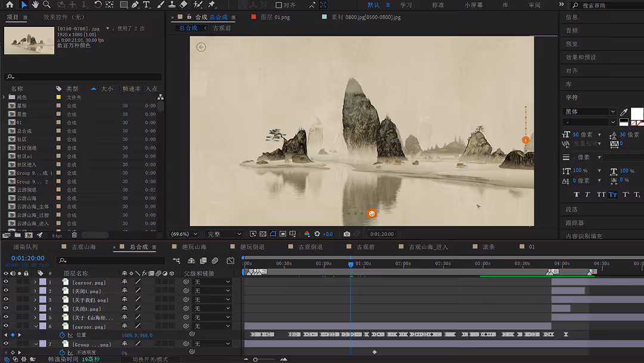Open the parent dropdown for [关闭1.png] layer
Image resolution: width=644 pixels, height=363 pixels.
(211, 291)
